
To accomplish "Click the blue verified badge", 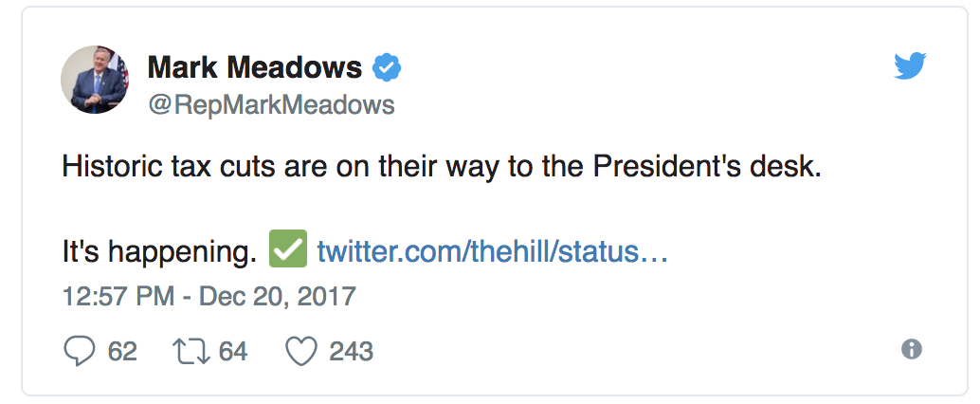I will point(386,68).
